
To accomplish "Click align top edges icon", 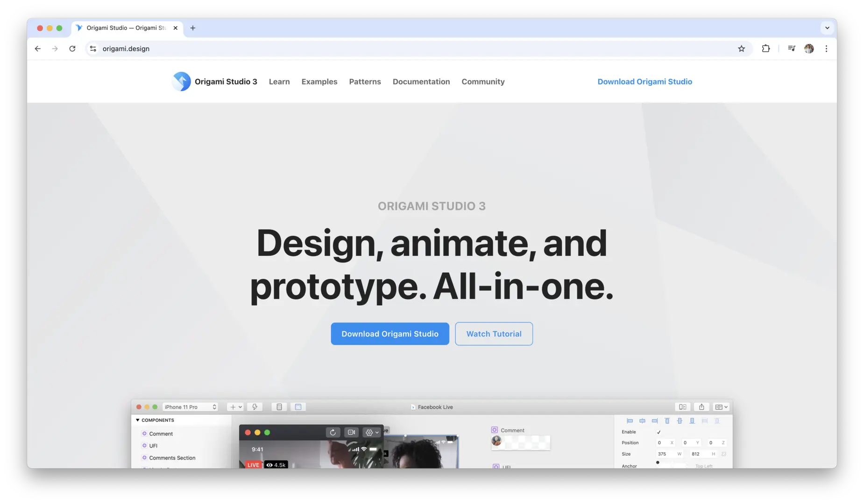I will (667, 421).
